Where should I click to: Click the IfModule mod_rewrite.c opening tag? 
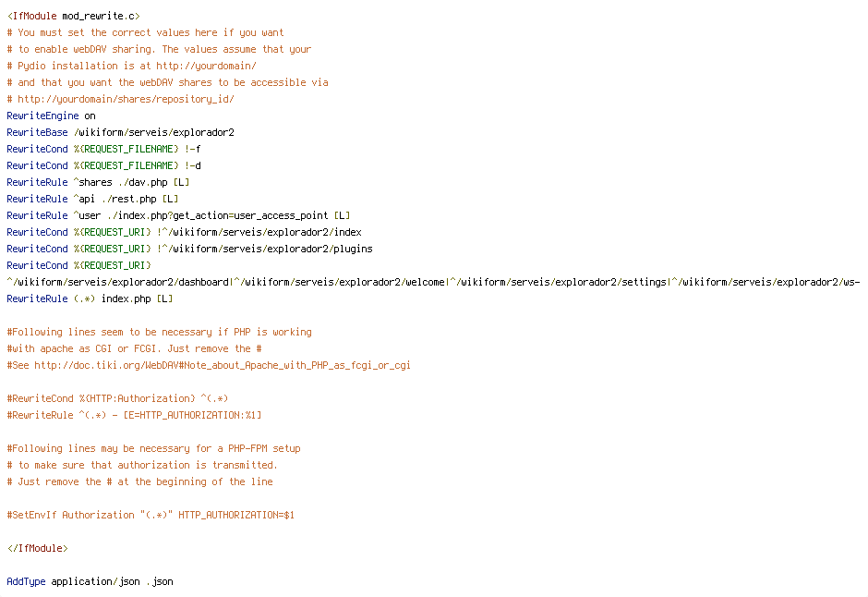click(74, 16)
